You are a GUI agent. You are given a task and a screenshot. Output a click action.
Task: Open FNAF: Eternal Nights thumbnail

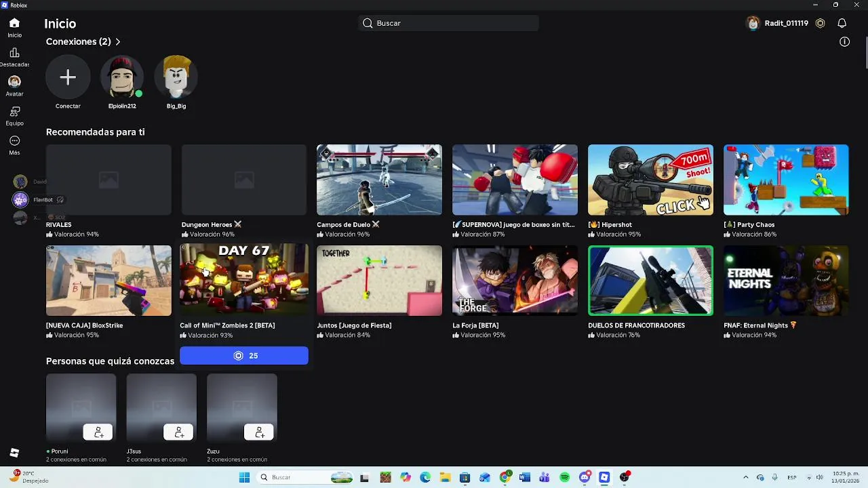pyautogui.click(x=786, y=281)
